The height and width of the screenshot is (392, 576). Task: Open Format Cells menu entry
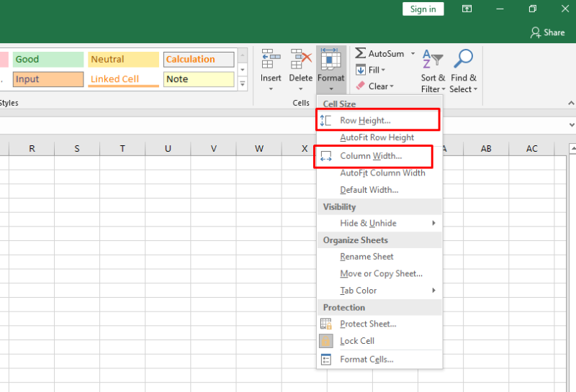379,360
